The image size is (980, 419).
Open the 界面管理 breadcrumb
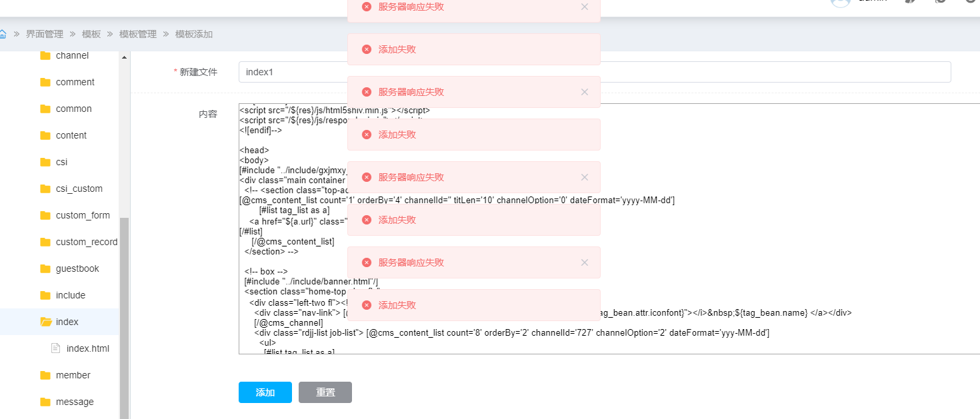45,34
